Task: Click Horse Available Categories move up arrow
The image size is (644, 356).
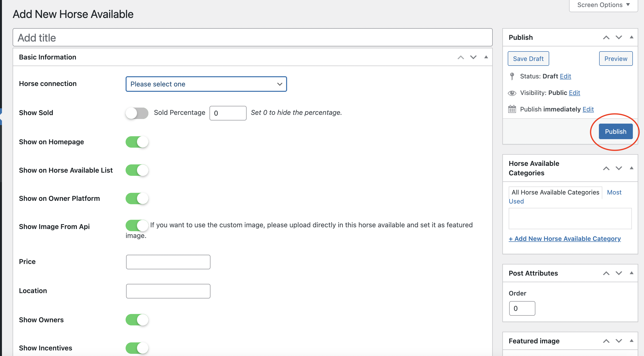Action: (606, 168)
